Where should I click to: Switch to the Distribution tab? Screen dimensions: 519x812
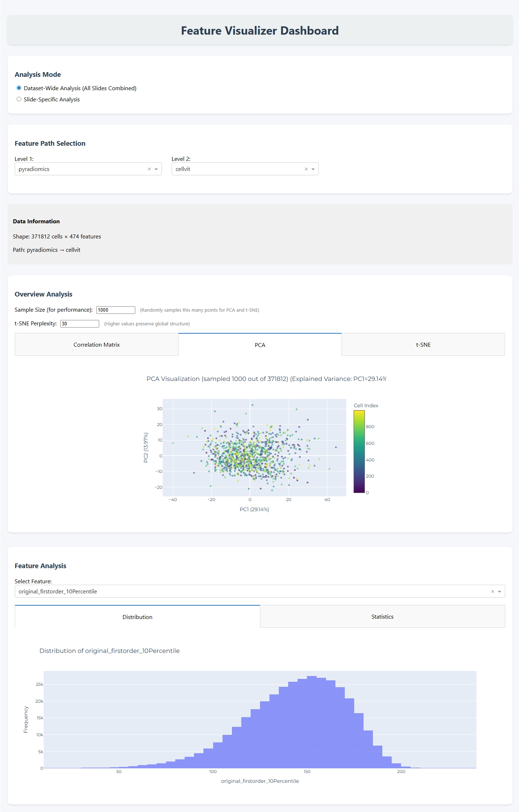(x=137, y=617)
